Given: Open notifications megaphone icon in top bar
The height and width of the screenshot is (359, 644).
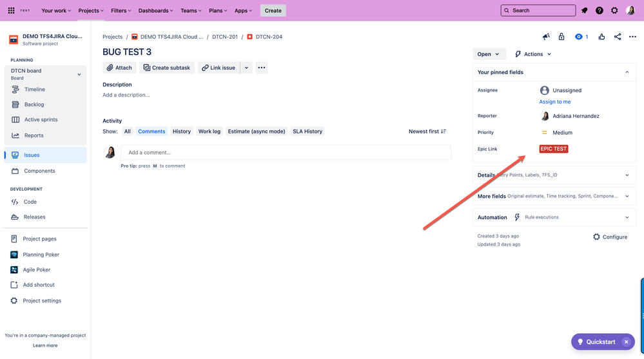Looking at the screenshot, I should coord(585,10).
